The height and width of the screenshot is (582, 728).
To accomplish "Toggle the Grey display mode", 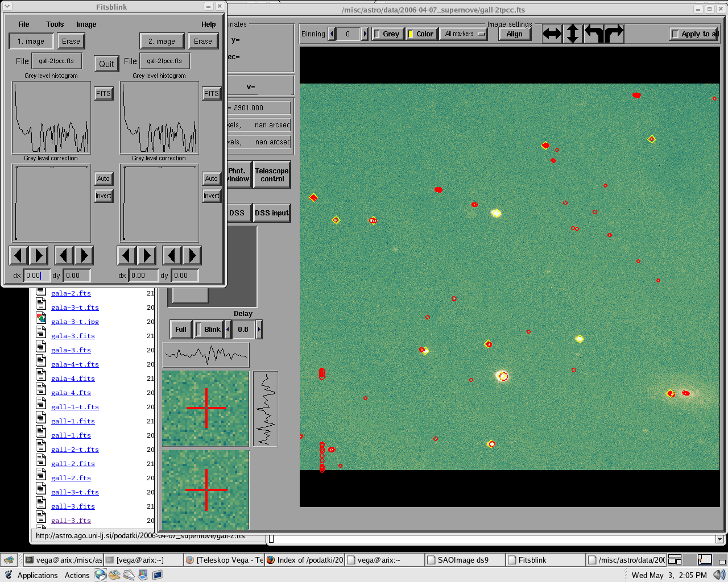I will [x=388, y=34].
